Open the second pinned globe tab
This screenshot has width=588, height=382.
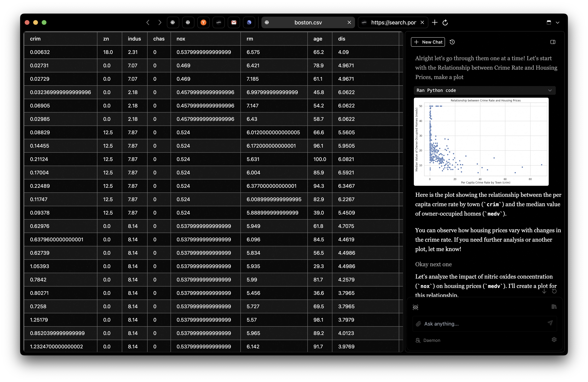click(188, 22)
